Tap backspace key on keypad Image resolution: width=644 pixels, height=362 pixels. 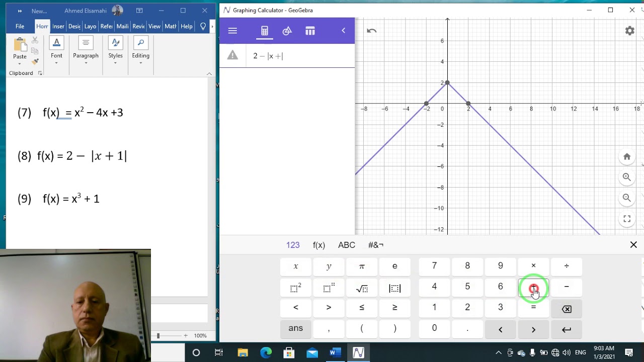pos(567,309)
